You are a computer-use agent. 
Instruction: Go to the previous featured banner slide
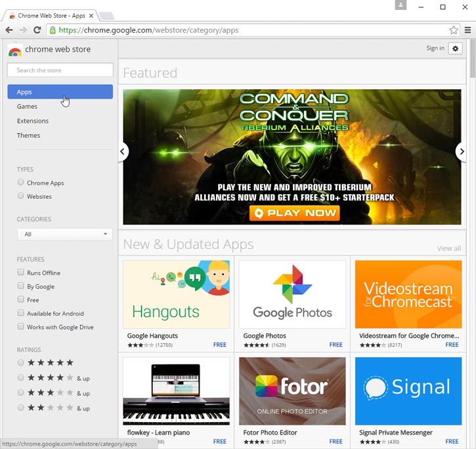coord(122,152)
